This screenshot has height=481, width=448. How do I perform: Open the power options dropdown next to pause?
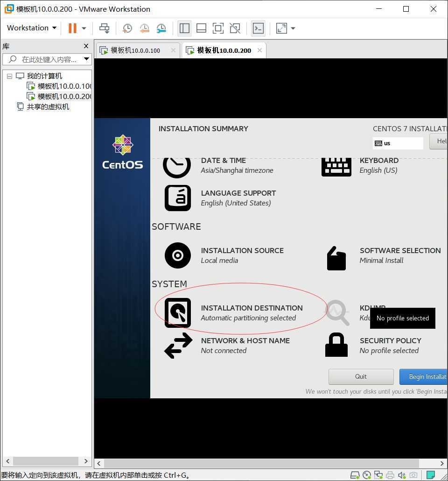pos(84,28)
